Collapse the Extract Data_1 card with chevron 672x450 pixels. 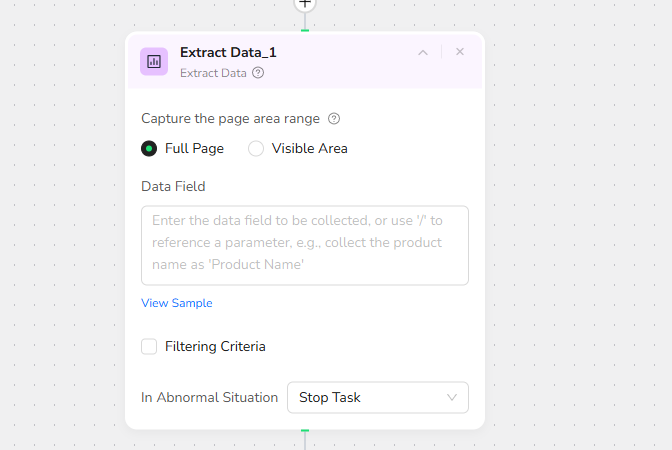click(x=423, y=52)
